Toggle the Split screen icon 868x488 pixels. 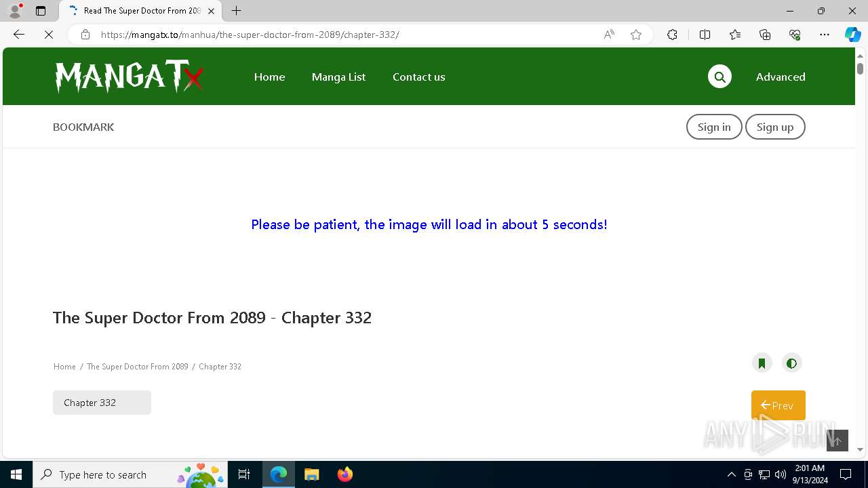[x=705, y=35]
